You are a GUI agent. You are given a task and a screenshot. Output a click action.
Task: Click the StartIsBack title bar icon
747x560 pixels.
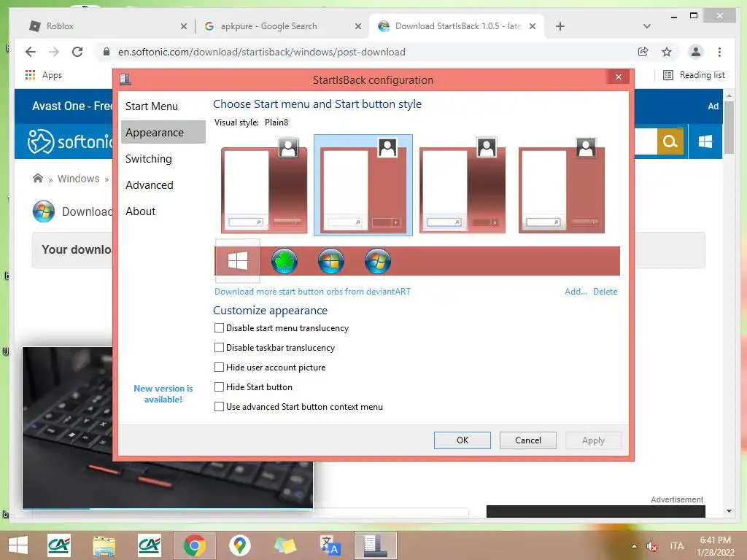(x=125, y=79)
